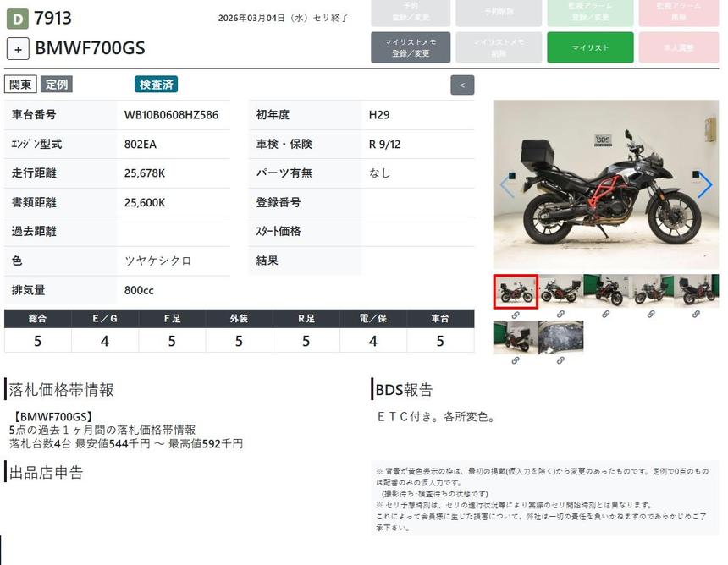Show the next motorcycle photo with right arrow
The width and height of the screenshot is (728, 565).
(x=704, y=185)
